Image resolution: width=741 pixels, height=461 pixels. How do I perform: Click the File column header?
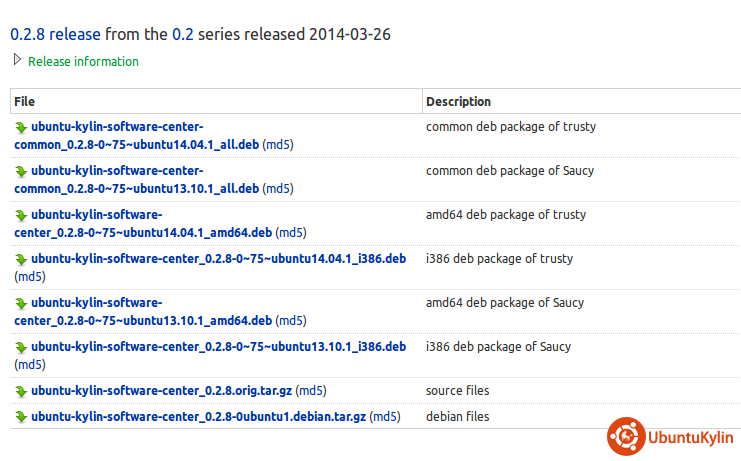point(25,102)
